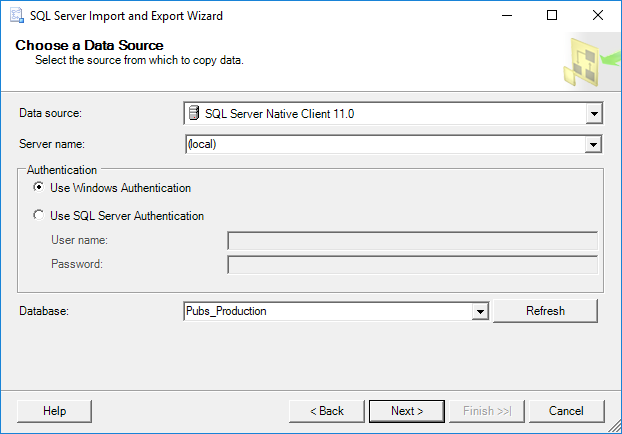Click the SQL Server Native Client database icon

[x=194, y=114]
